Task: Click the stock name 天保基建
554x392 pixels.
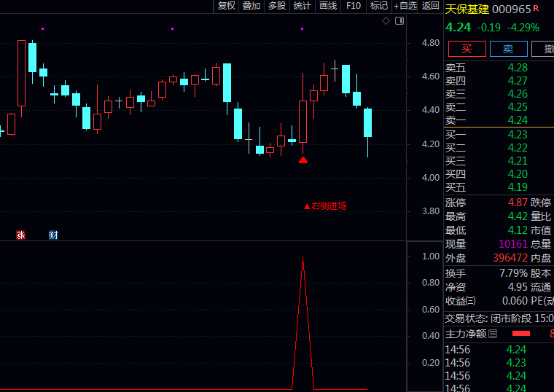Action: coord(467,9)
